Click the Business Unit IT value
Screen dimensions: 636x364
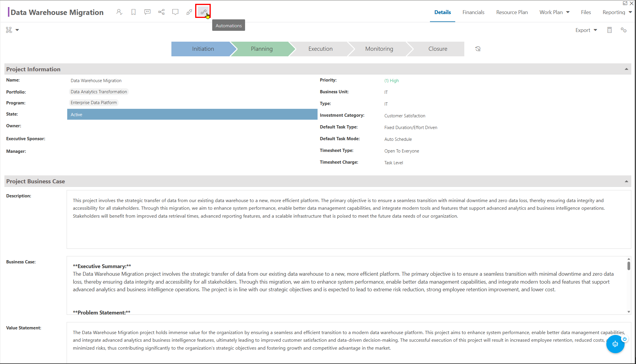pyautogui.click(x=386, y=92)
